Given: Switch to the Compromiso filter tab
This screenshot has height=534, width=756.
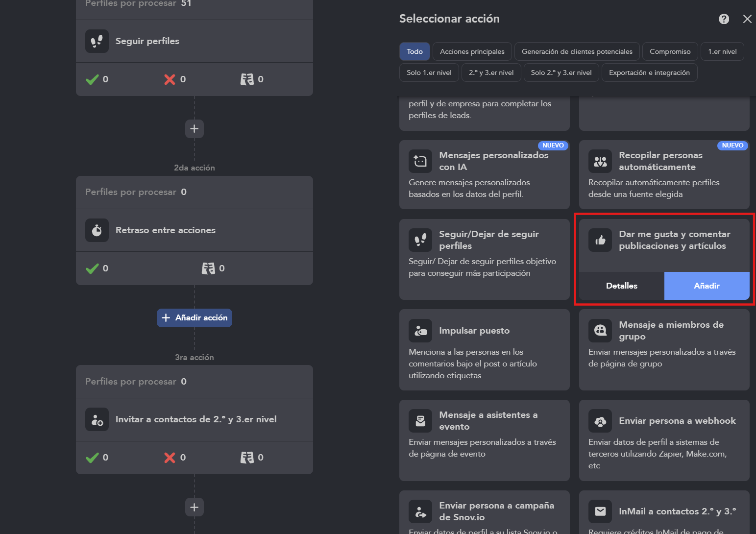Looking at the screenshot, I should pos(670,51).
